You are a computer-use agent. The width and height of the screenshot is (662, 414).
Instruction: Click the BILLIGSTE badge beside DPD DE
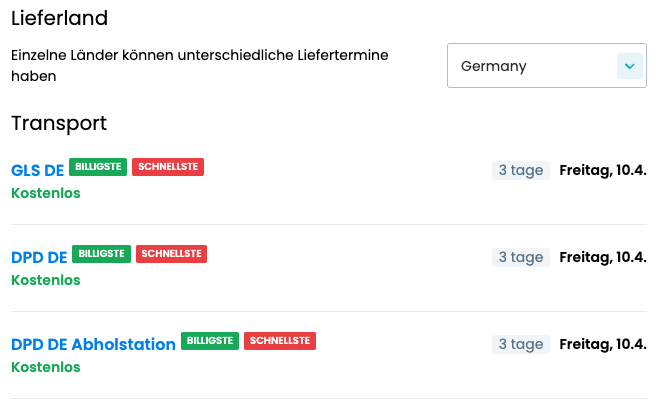click(101, 254)
